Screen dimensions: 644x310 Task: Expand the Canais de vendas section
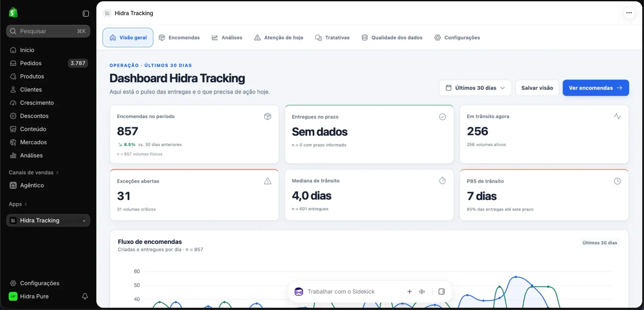34,172
